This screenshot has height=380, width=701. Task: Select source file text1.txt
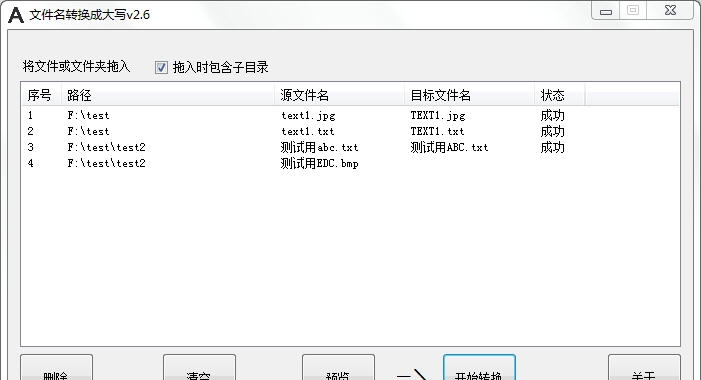308,131
